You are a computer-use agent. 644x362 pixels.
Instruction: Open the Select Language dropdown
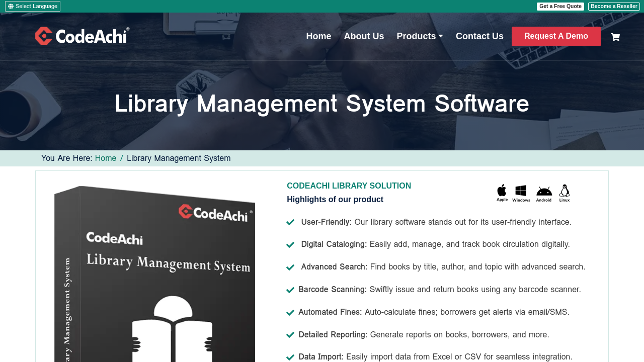[x=33, y=7]
